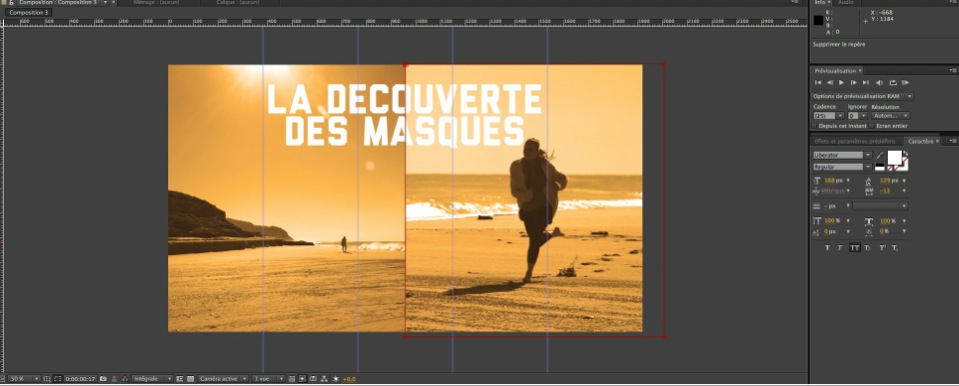Step back one frame in Prévisualisation

tap(830, 83)
